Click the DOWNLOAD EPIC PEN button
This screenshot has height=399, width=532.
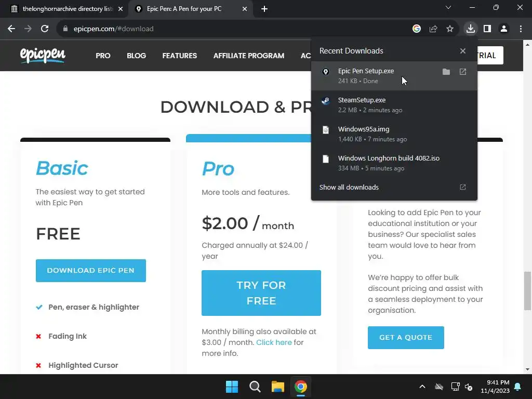90,270
